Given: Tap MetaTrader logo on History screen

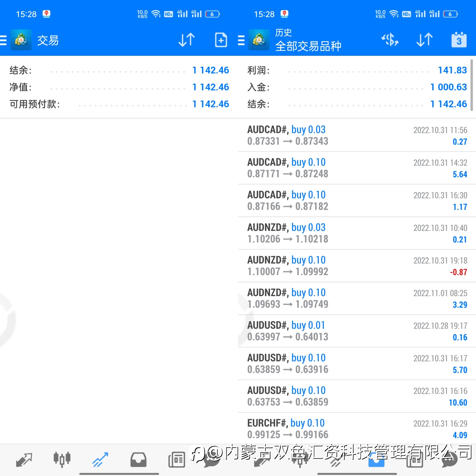Looking at the screenshot, I should [259, 40].
